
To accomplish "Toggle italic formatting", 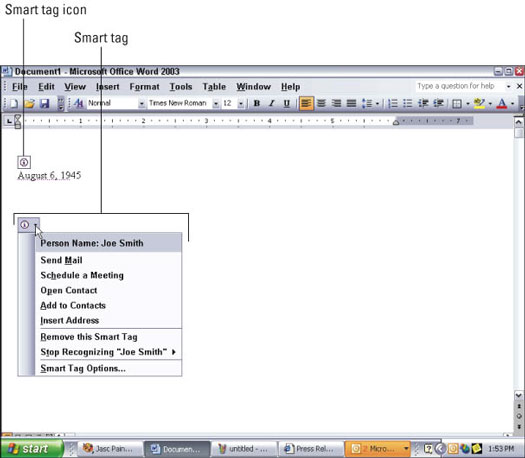I will (272, 103).
